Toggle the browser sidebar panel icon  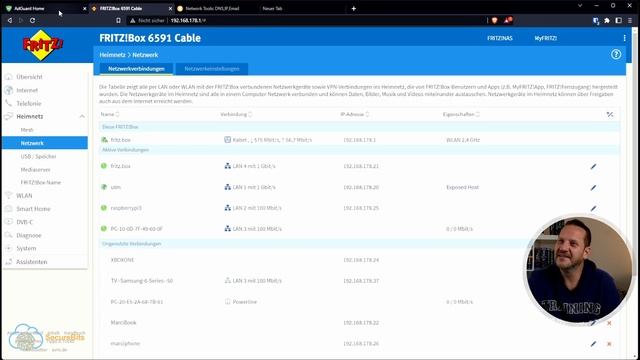[618, 20]
